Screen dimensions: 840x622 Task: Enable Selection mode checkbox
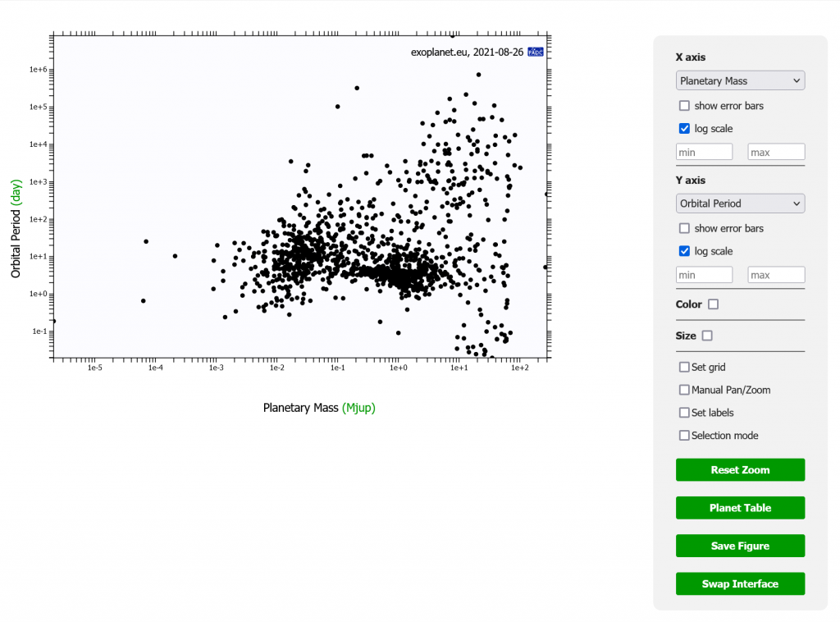click(684, 436)
